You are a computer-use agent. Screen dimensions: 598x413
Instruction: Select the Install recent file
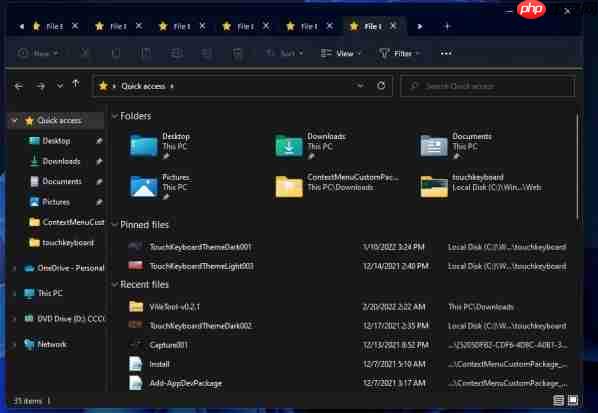tap(347, 364)
